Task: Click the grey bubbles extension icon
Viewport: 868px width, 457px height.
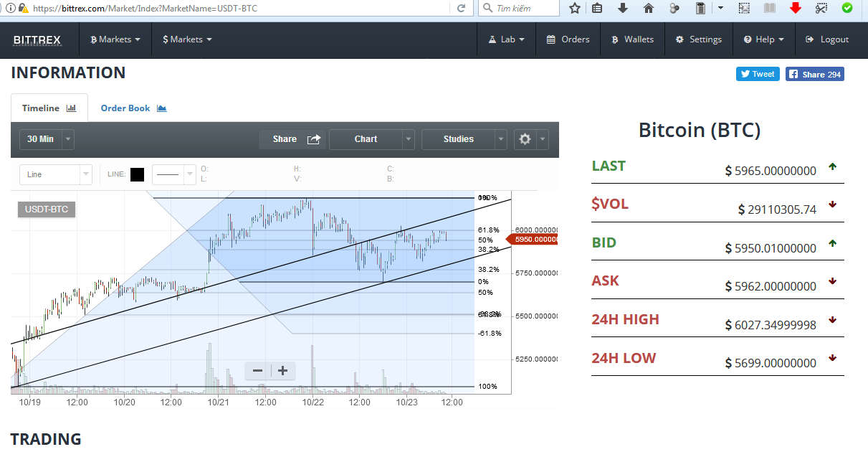Action: click(x=674, y=8)
